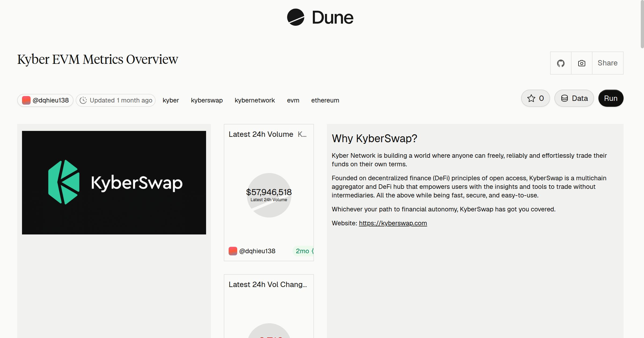Image resolution: width=644 pixels, height=338 pixels.
Task: Take a dashboard screenshot with camera icon
Action: (581, 63)
